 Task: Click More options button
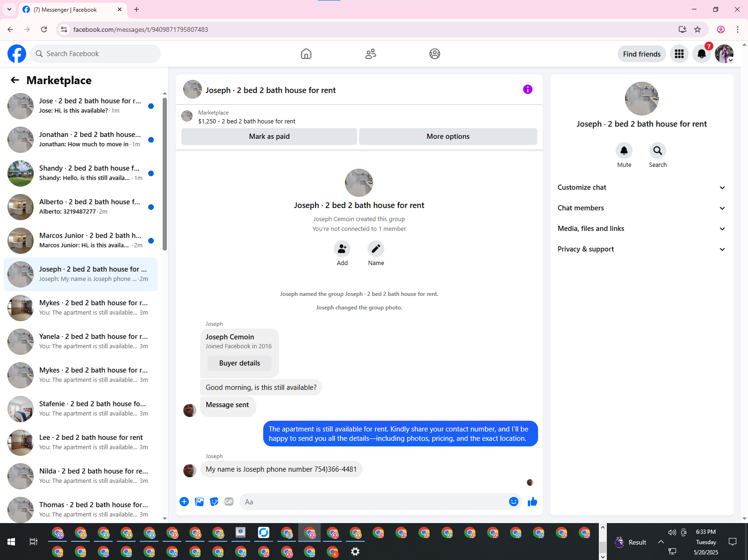tap(448, 136)
